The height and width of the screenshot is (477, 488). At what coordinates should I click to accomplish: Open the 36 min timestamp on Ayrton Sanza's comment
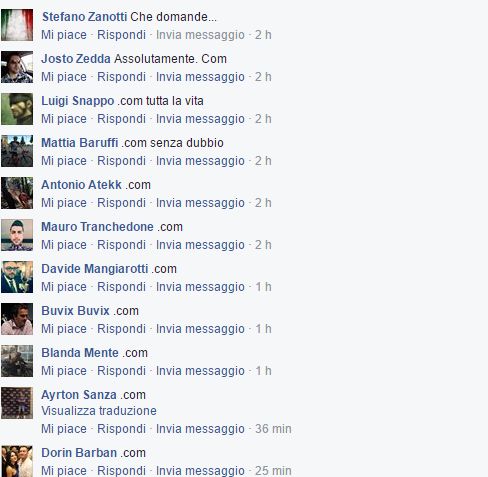pyautogui.click(x=273, y=429)
